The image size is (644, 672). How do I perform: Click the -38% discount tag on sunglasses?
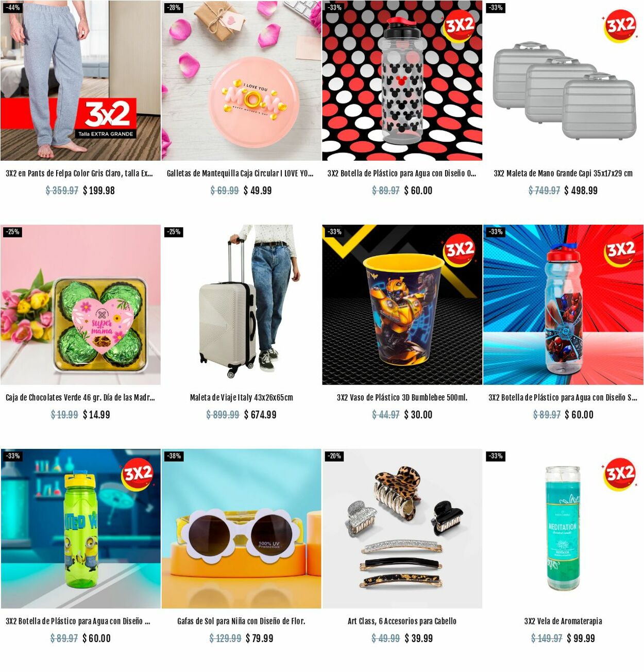[174, 456]
